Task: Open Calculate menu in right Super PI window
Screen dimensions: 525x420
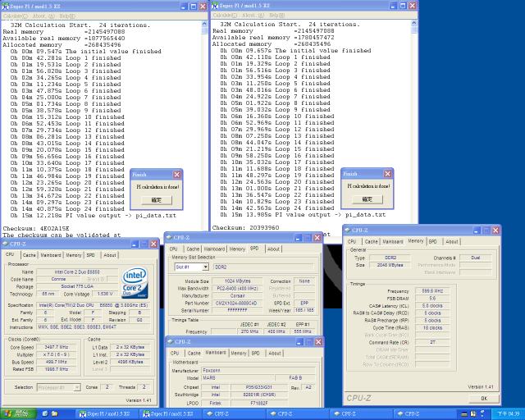Action: [225, 16]
